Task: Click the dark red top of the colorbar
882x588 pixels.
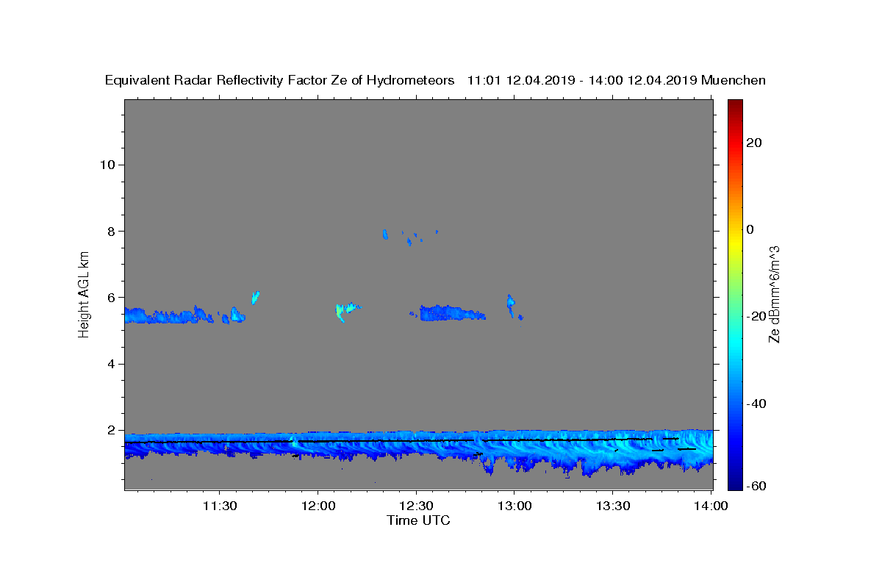Action: (x=735, y=105)
